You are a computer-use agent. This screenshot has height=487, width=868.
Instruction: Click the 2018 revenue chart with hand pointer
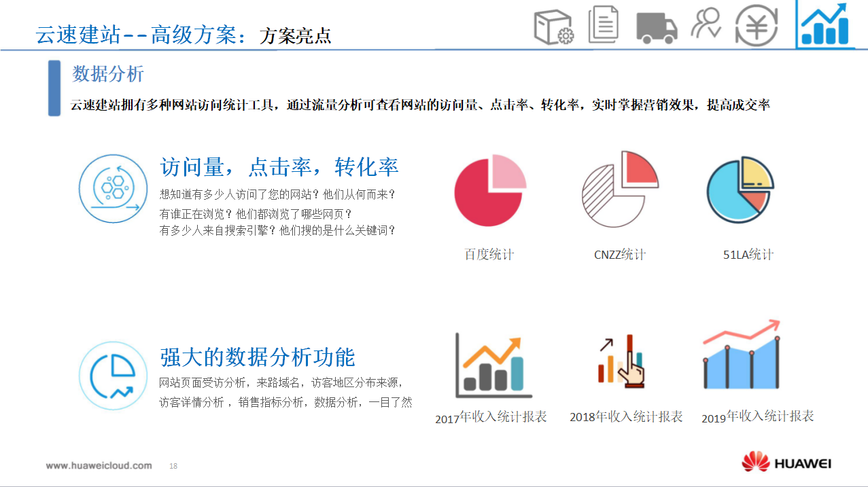coord(621,361)
